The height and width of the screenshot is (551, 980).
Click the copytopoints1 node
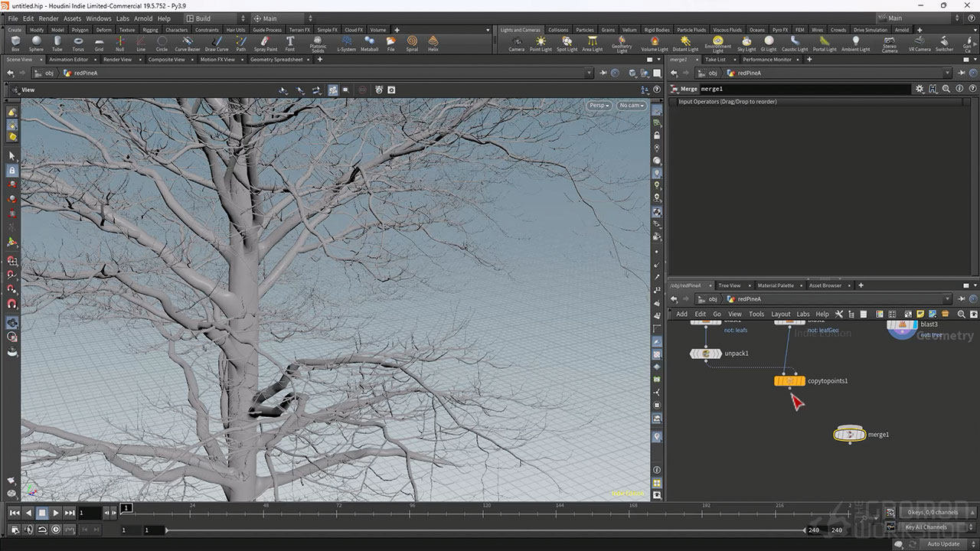tap(789, 380)
